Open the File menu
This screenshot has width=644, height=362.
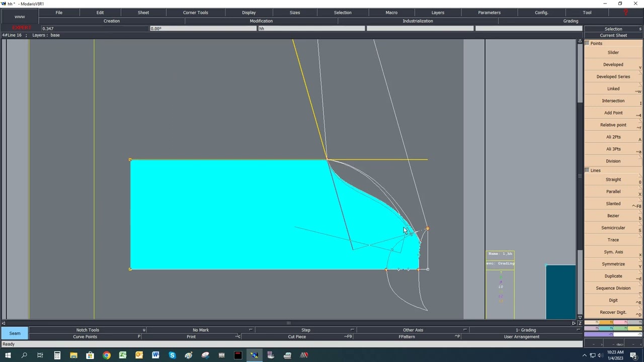59,13
